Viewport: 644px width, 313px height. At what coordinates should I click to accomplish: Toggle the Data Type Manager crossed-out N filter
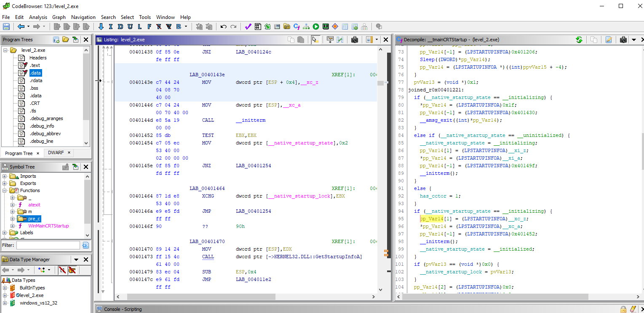coord(62,270)
